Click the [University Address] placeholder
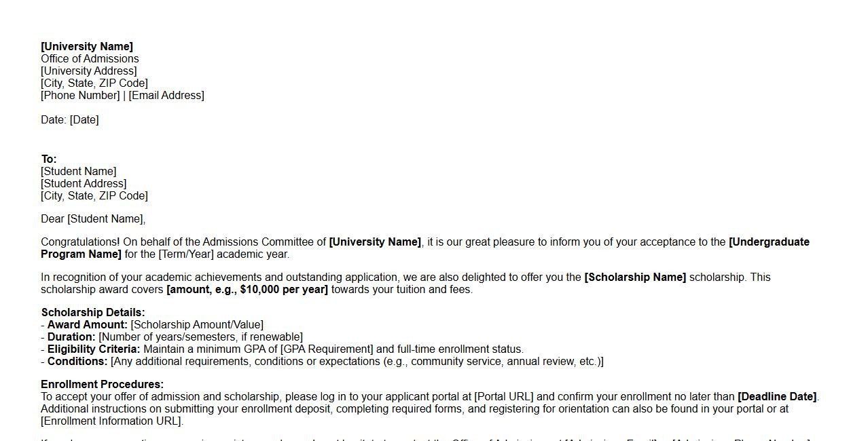Viewport: 868px width, 441px height. coord(88,71)
